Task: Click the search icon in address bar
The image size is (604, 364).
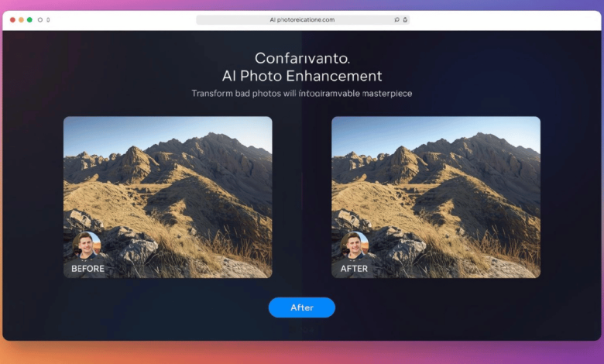Action: 396,19
